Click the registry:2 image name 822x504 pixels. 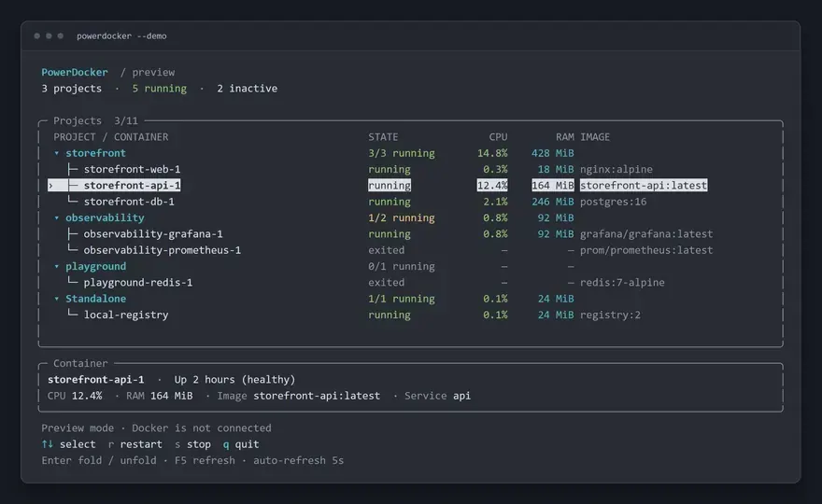[610, 315]
